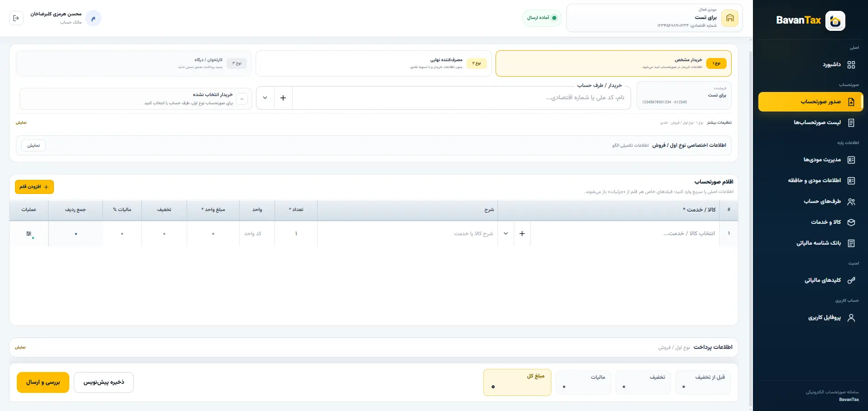Click the نمایش button of اطلاعات اختصاصی نوع اول
868x411 pixels.
34,145
